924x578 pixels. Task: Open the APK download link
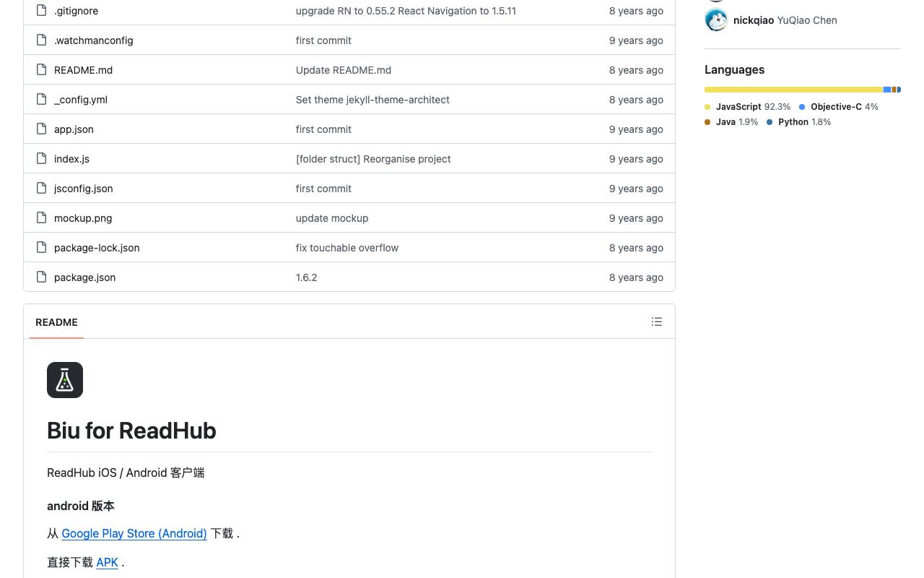[x=107, y=562]
